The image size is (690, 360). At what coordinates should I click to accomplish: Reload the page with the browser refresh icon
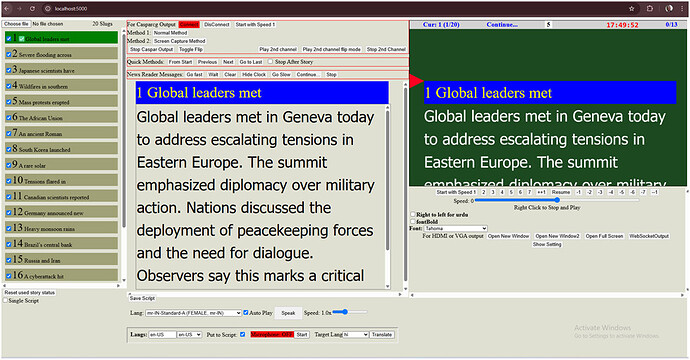tap(33, 8)
